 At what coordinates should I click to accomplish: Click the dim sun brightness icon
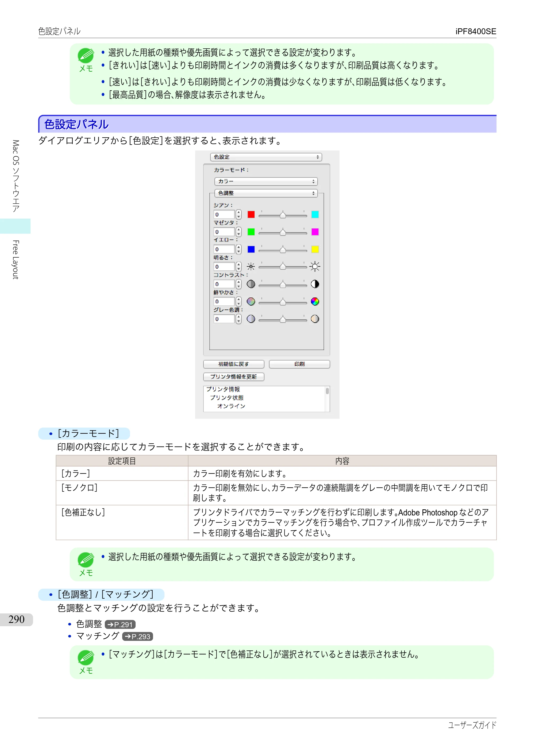pyautogui.click(x=251, y=267)
